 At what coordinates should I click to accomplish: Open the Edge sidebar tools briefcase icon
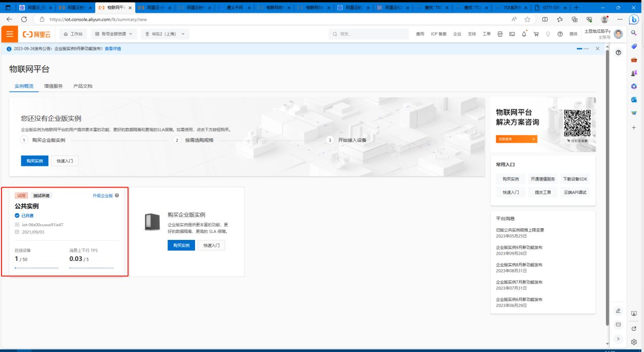(634, 59)
